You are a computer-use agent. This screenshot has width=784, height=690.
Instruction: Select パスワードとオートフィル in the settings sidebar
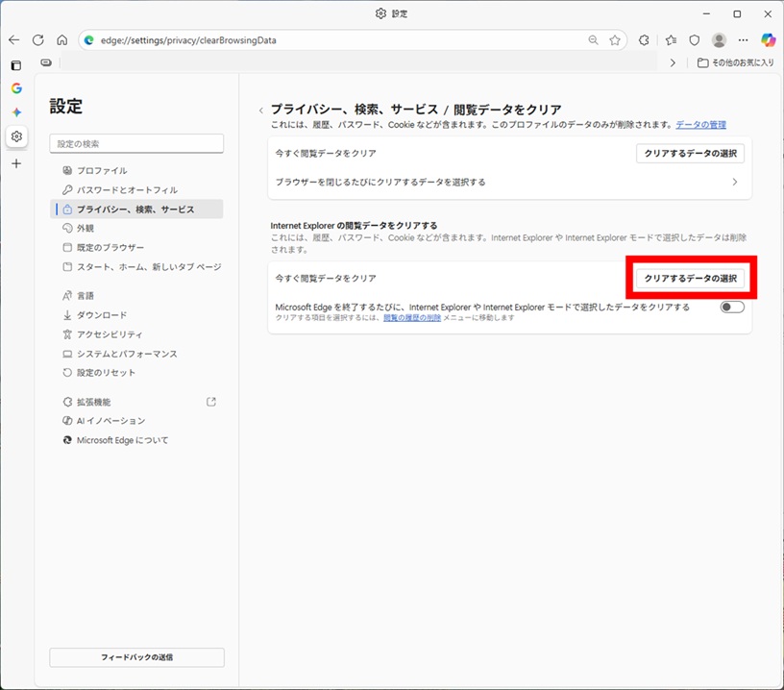tap(127, 190)
